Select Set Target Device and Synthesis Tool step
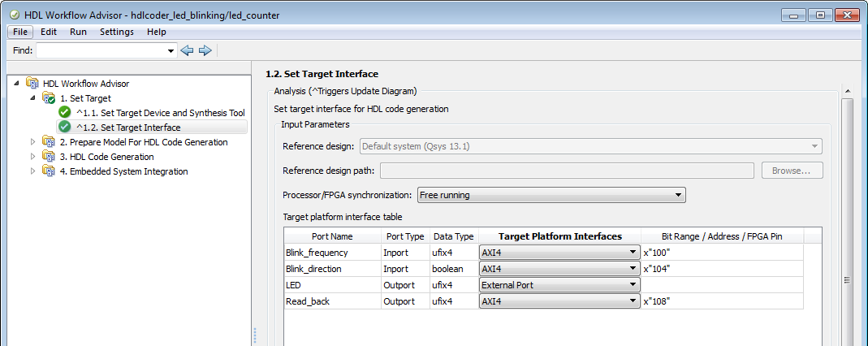The width and height of the screenshot is (868, 346). click(160, 113)
